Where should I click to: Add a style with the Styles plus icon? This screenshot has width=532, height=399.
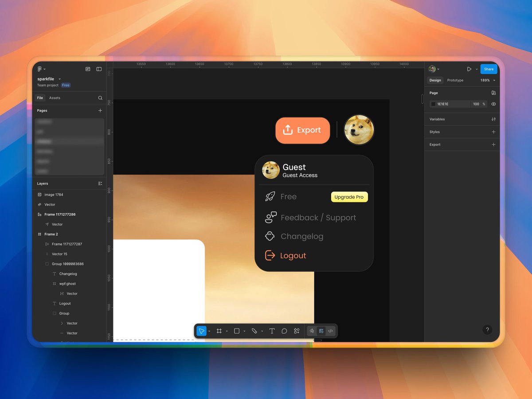[x=494, y=132]
